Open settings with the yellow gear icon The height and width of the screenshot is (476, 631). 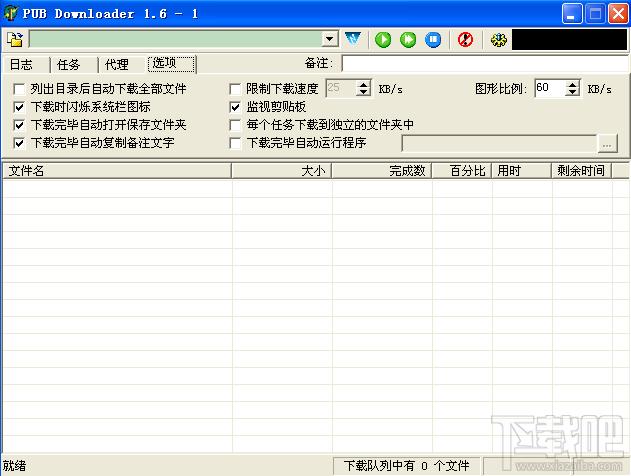(499, 39)
